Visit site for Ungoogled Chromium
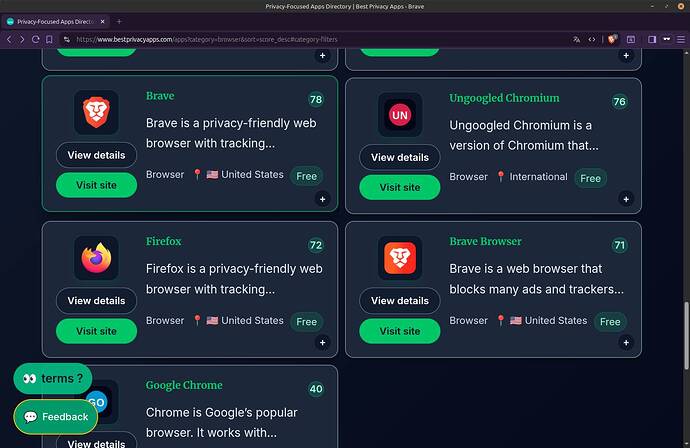This screenshot has height=448, width=690. [x=400, y=187]
